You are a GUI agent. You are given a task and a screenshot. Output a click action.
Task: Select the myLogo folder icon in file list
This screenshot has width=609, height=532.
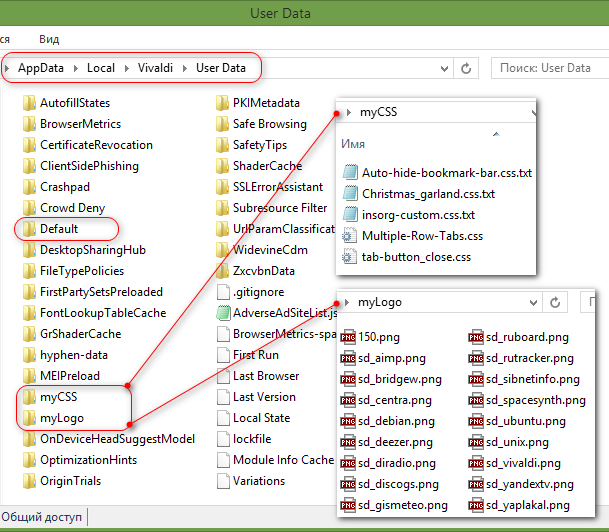[x=29, y=418]
